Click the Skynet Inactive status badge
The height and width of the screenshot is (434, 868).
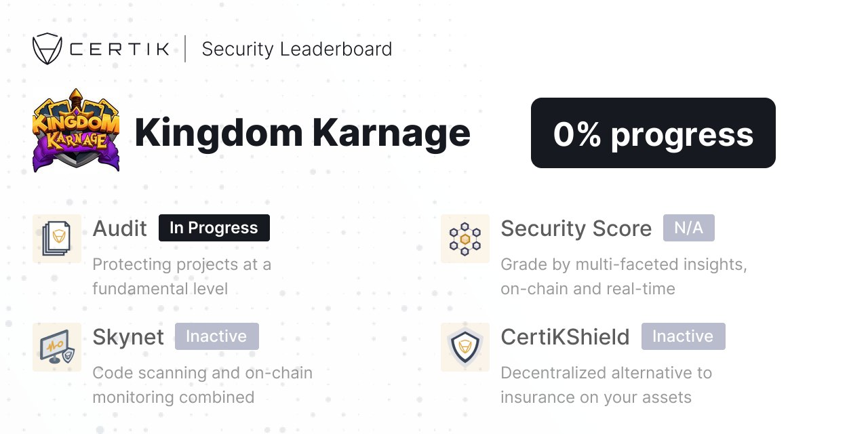217,336
